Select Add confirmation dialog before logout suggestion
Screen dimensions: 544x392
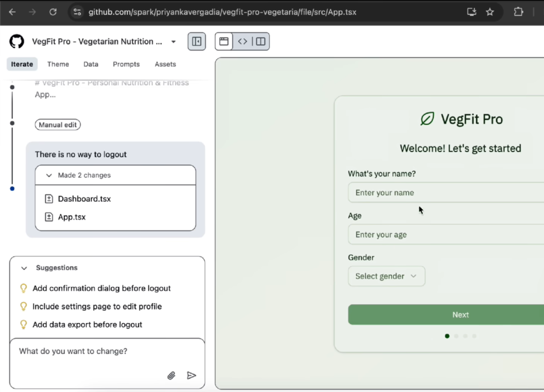pyautogui.click(x=101, y=288)
